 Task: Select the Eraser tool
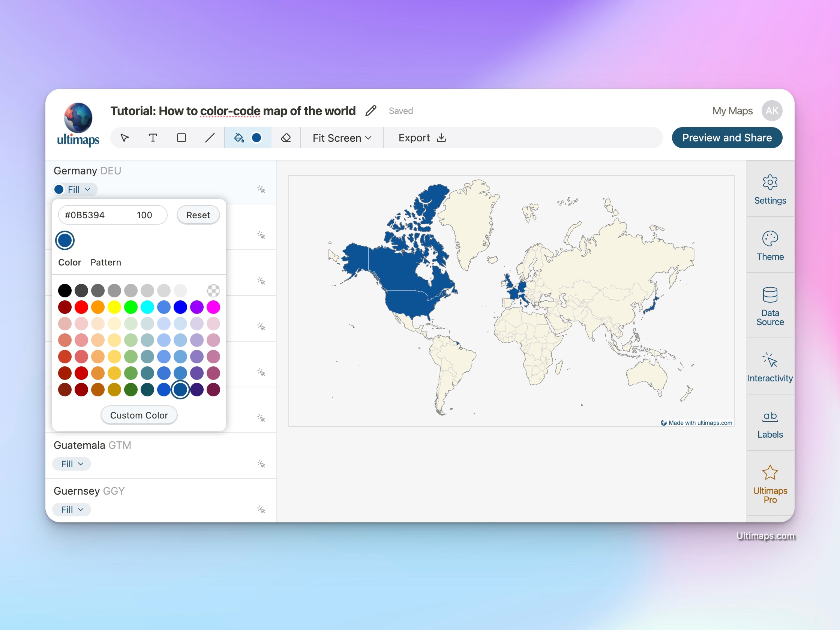pos(286,138)
